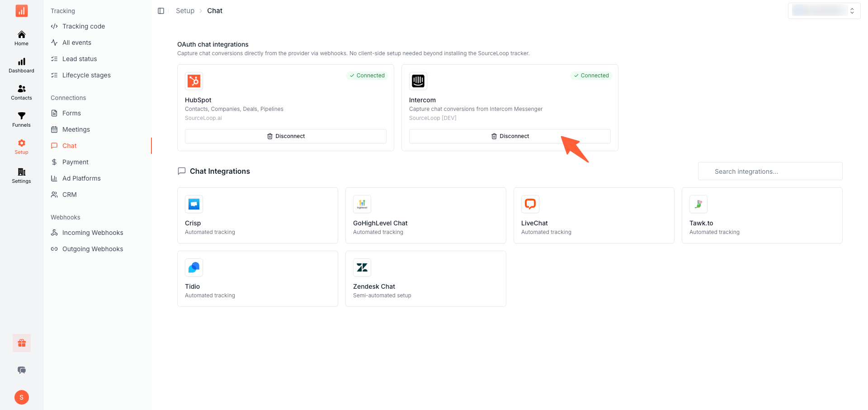Click the Crisp logo icon
This screenshot has height=410, width=868.
pos(194,204)
